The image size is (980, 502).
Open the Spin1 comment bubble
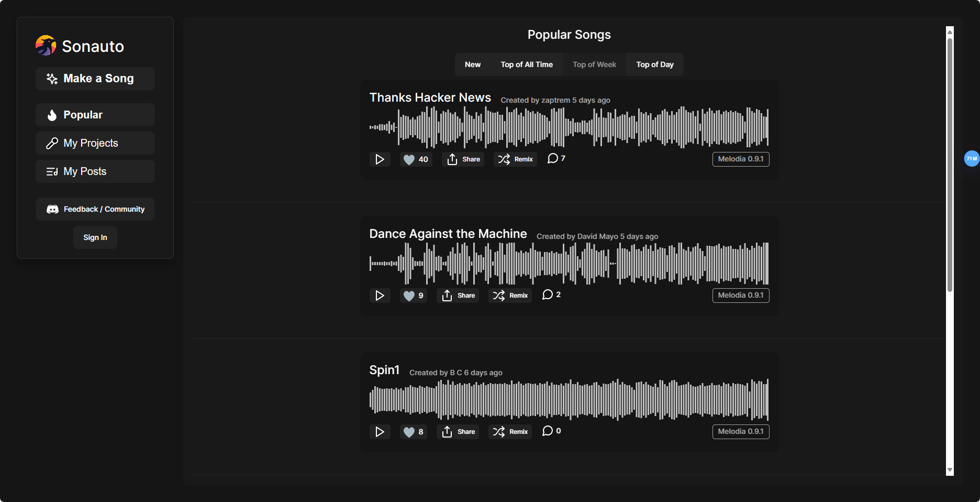click(551, 431)
